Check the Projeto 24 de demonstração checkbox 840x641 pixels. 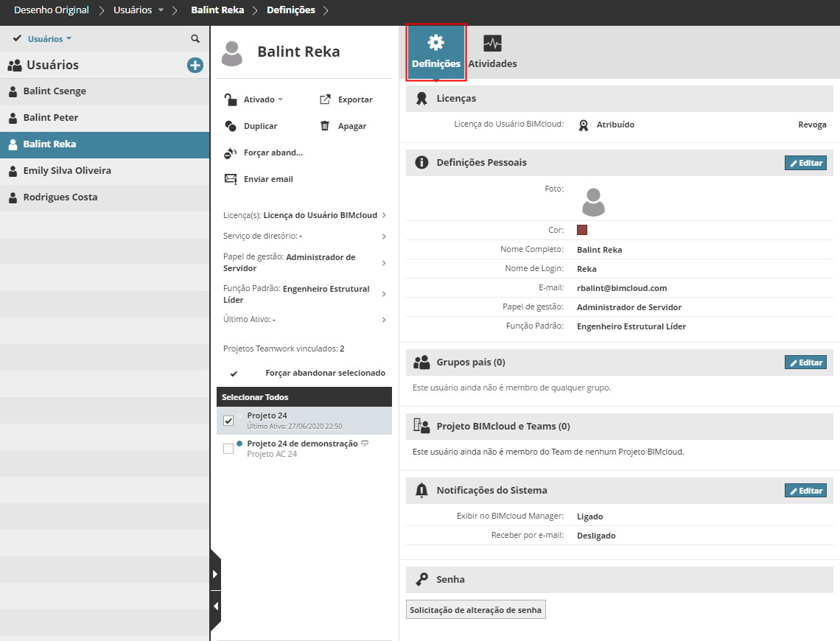[228, 449]
